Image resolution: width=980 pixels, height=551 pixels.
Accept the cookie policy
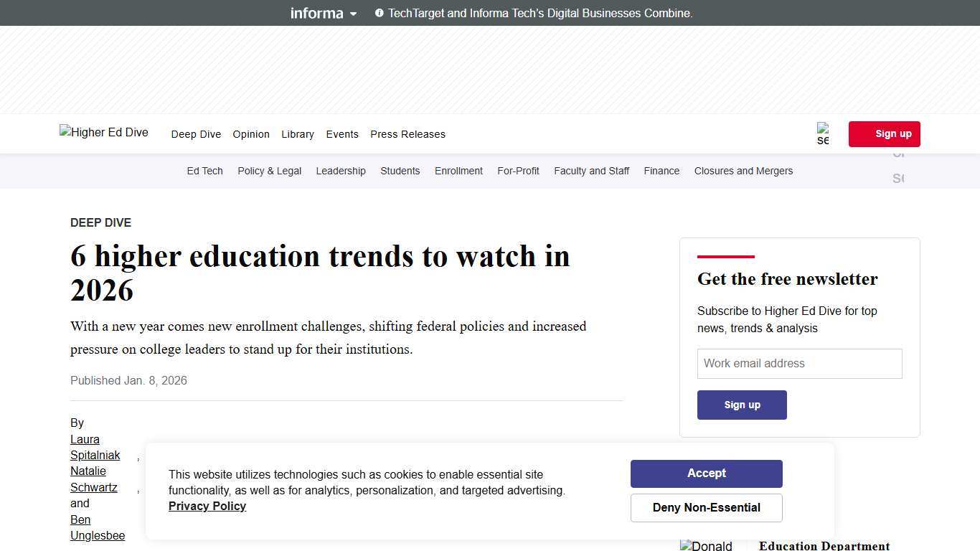pyautogui.click(x=706, y=474)
